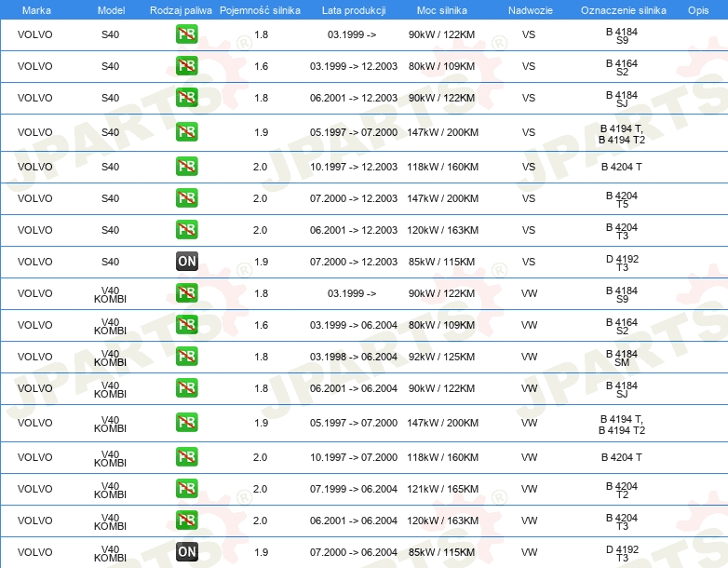Click B 4194 T, B 4194 T2 in V40 KOMBI row
Screen dimensions: 728x568
click(x=622, y=425)
